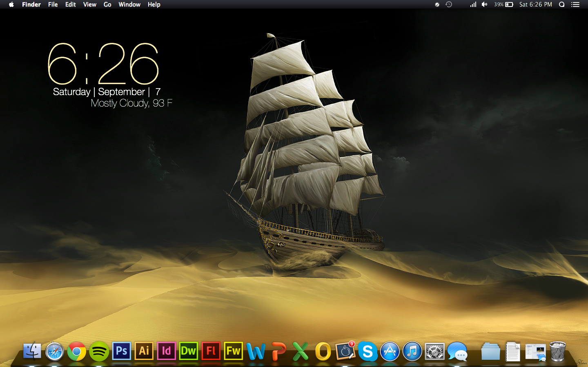588x367 pixels.
Task: Click the 'Mostly Cloudy, 93 F' weather text
Action: pos(131,103)
